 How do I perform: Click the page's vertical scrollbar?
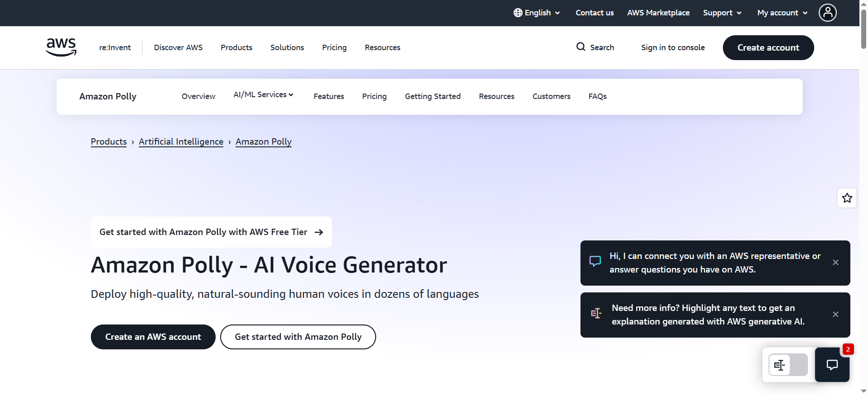click(863, 197)
